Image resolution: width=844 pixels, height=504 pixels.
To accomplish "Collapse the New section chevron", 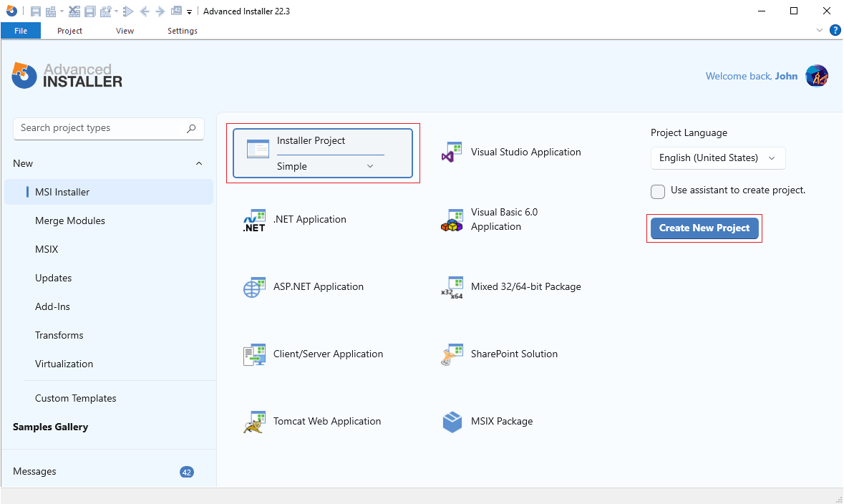I will (x=199, y=163).
